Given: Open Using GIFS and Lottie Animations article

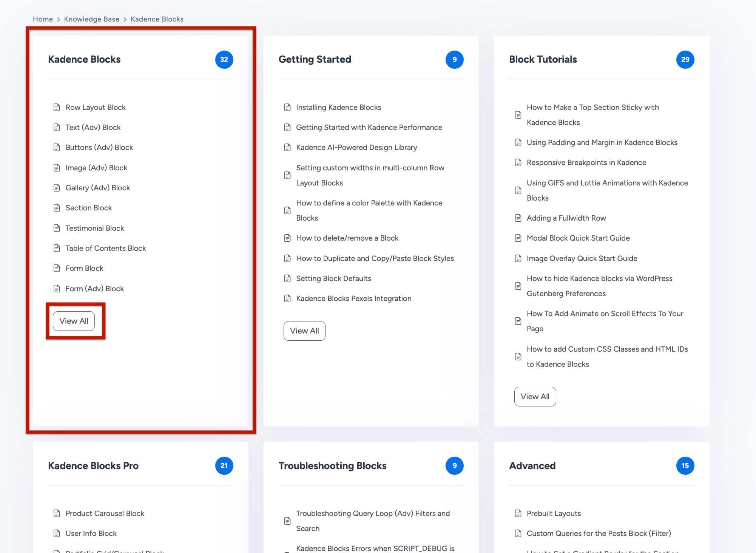Looking at the screenshot, I should coord(607,190).
